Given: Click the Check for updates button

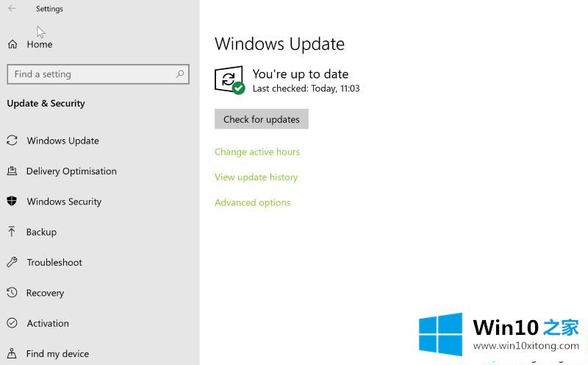Looking at the screenshot, I should tap(262, 119).
